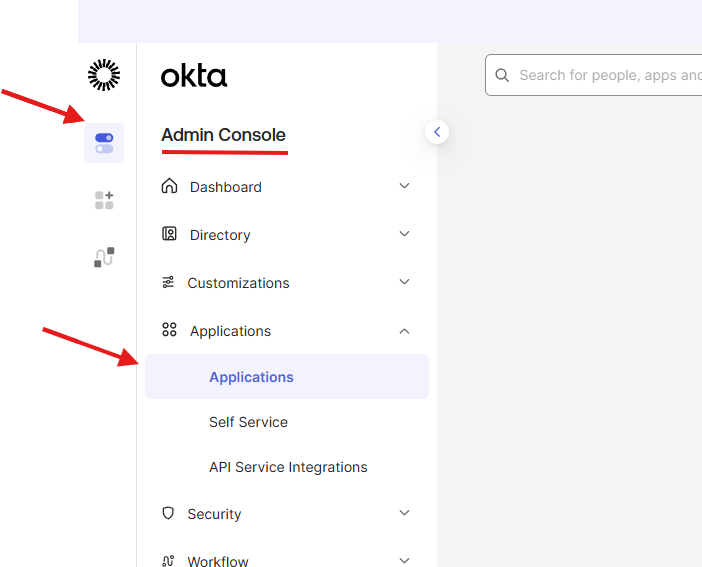Open the add-apps grid plus icon

point(104,200)
